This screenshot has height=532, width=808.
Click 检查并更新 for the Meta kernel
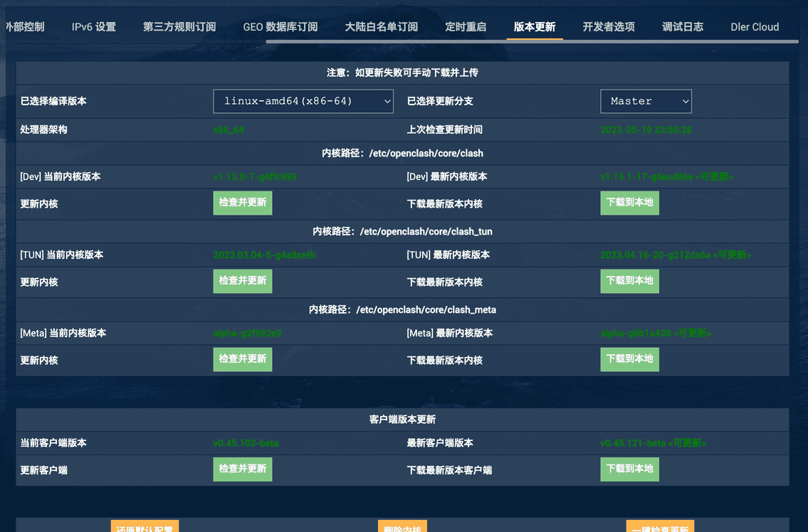tap(242, 359)
